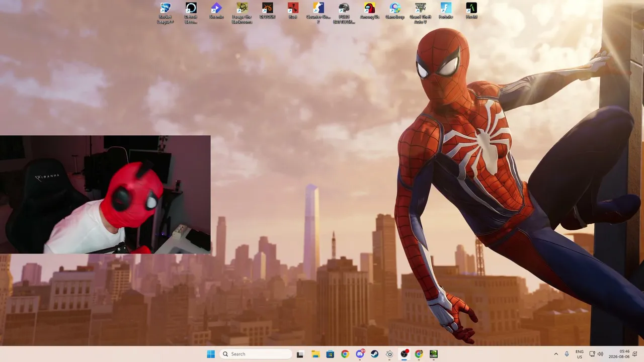Select the Counter-Strike 2 desktop shortcut
This screenshot has width=644, height=362.
pyautogui.click(x=318, y=13)
